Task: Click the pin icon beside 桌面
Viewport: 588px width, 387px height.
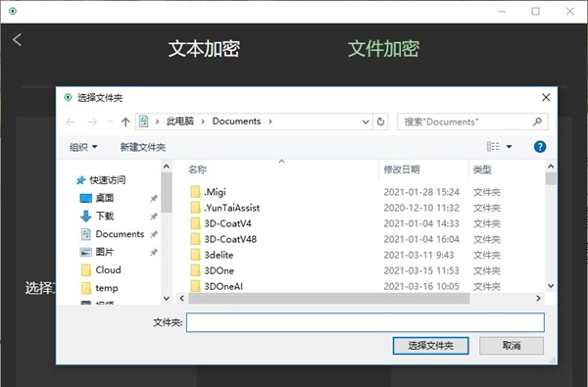Action: coord(154,198)
